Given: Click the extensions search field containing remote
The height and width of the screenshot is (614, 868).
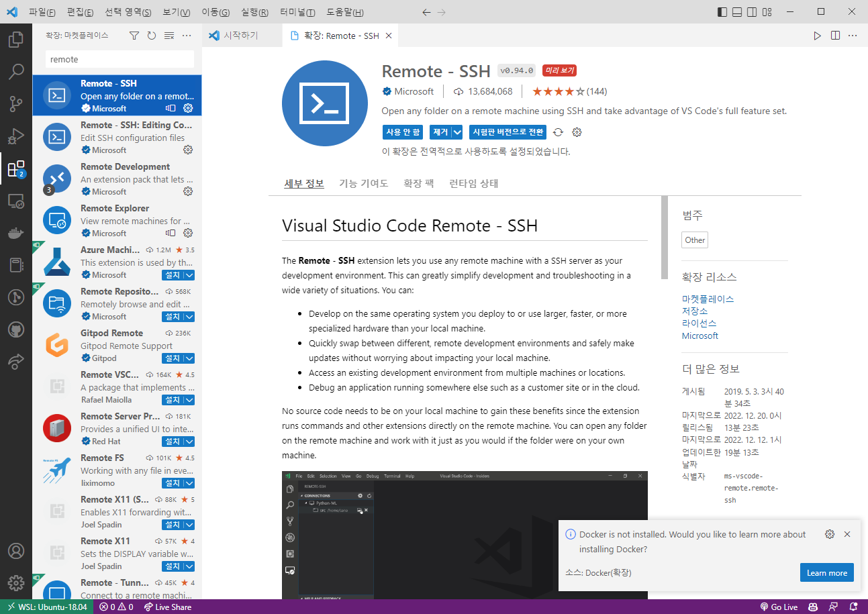Looking at the screenshot, I should (x=119, y=59).
